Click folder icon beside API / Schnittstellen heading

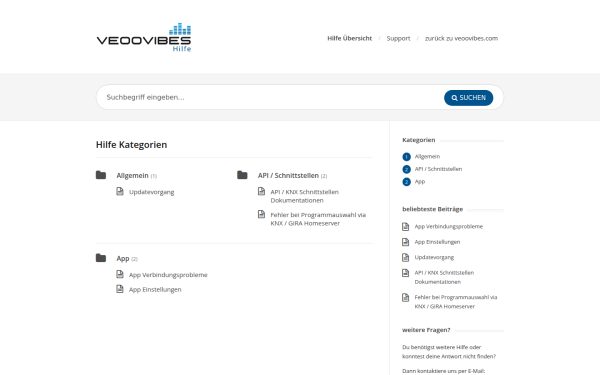tap(242, 175)
